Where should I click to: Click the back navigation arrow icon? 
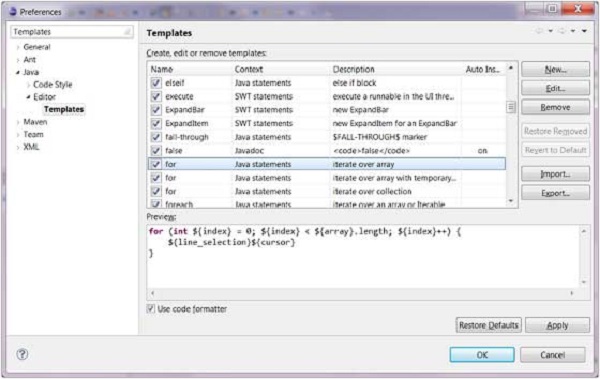[539, 31]
